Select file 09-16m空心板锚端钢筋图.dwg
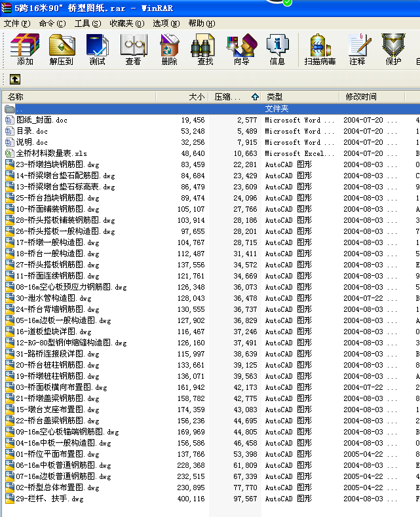This screenshot has height=517, width=420. 67,432
